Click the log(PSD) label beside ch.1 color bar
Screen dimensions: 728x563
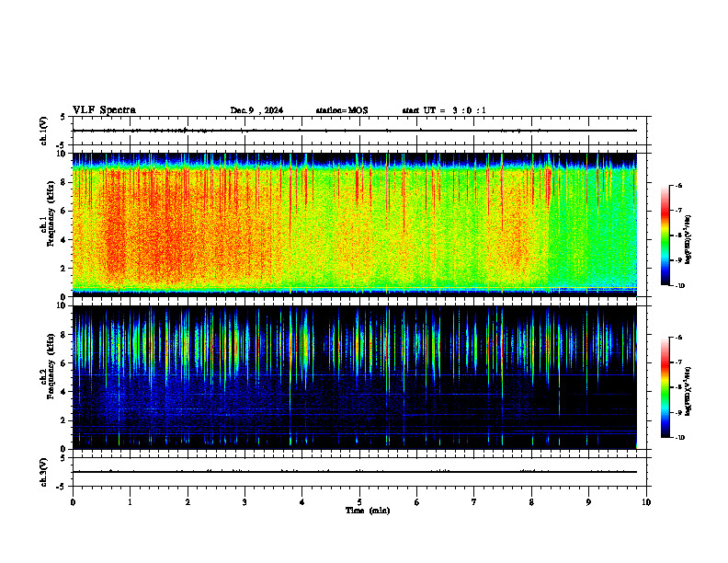688,240
